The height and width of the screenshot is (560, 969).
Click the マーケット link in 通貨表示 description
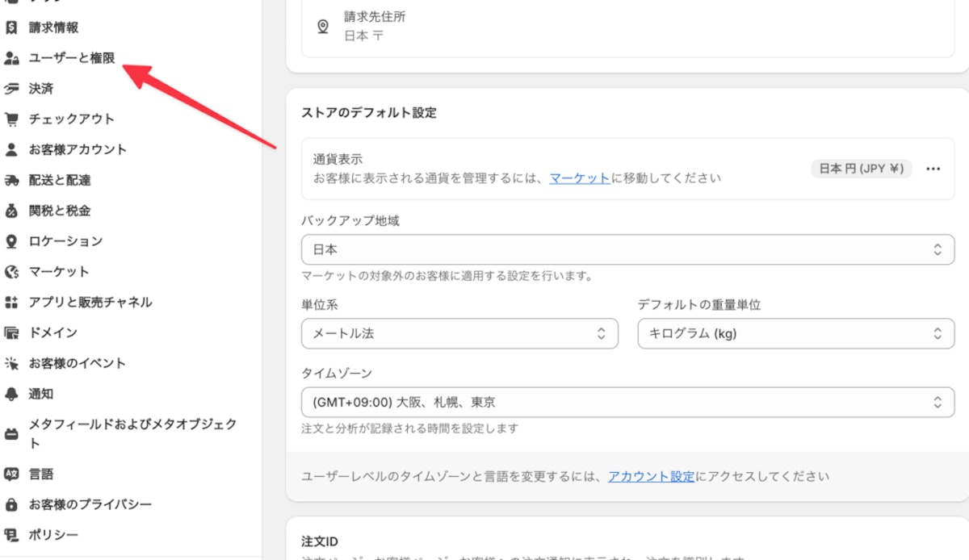click(x=579, y=179)
